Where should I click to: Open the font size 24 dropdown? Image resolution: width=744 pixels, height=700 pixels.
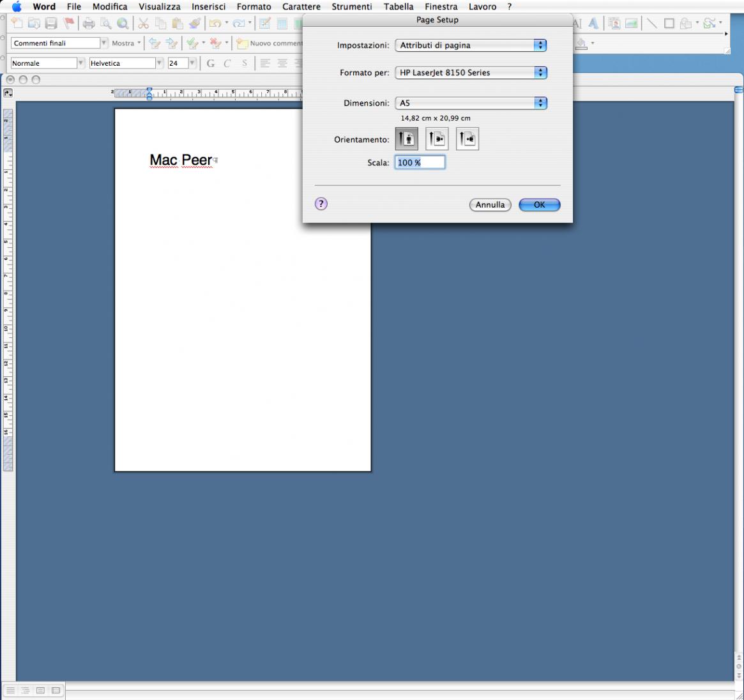click(x=192, y=63)
